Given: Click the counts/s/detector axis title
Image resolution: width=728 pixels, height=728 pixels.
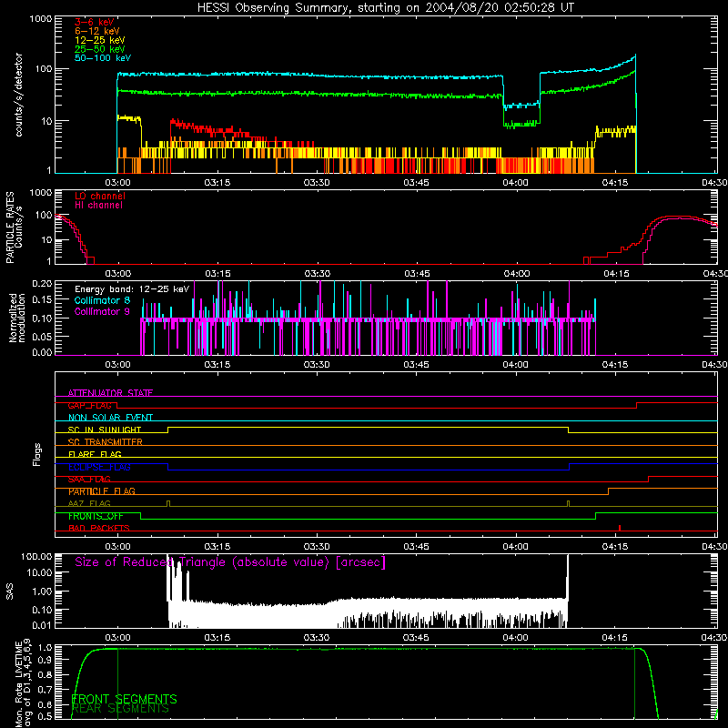Looking at the screenshot, I should pyautogui.click(x=19, y=95).
